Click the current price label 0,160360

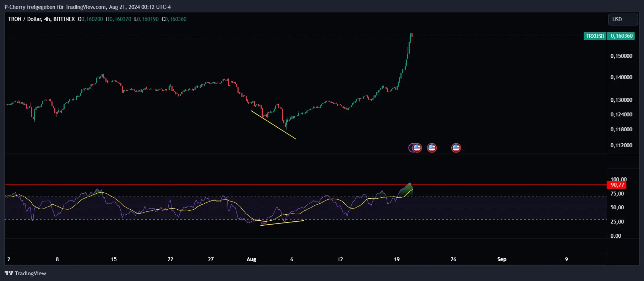[x=622, y=36]
